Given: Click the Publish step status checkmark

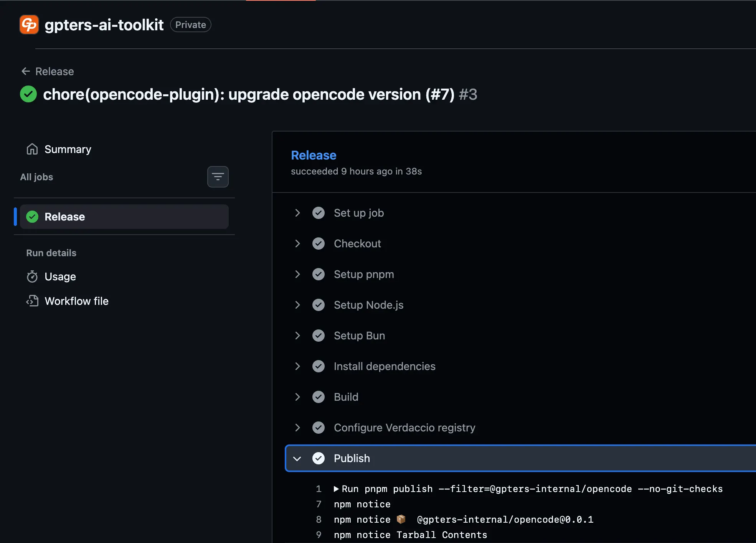Looking at the screenshot, I should [x=318, y=458].
